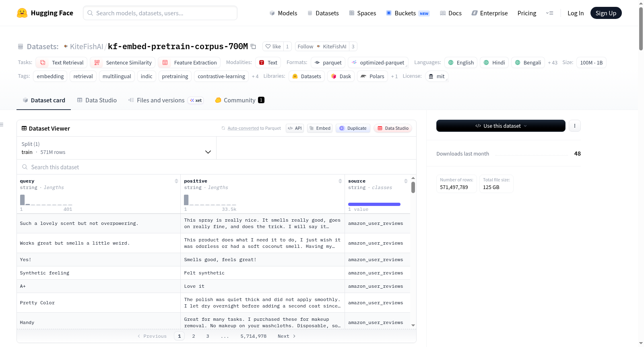Click the search magnifier in dataset search
This screenshot has height=347, width=644.
pos(25,167)
